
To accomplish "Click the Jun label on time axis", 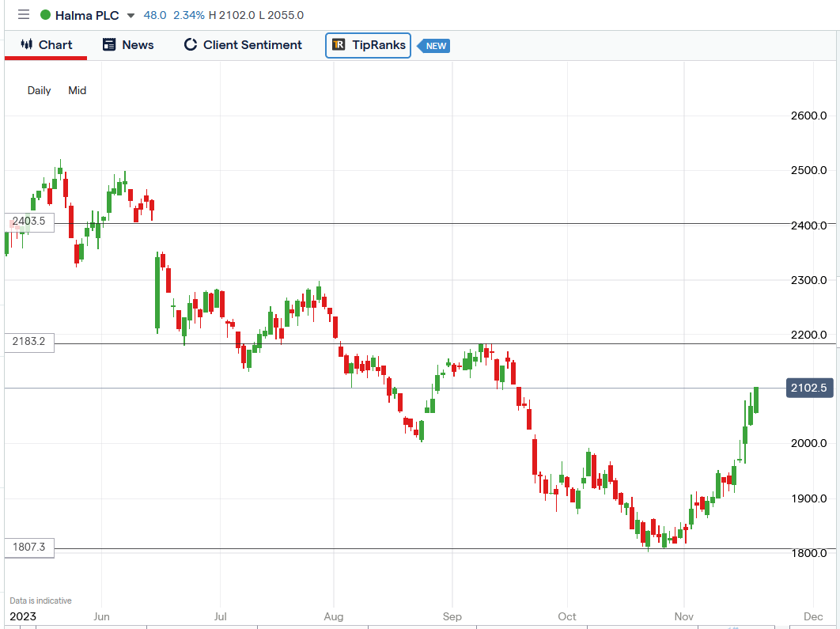I will tap(101, 616).
